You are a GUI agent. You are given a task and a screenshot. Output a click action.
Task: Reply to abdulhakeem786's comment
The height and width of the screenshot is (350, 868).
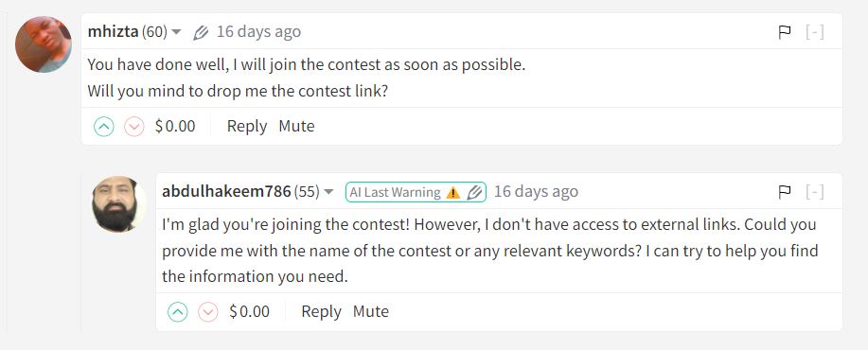(321, 312)
